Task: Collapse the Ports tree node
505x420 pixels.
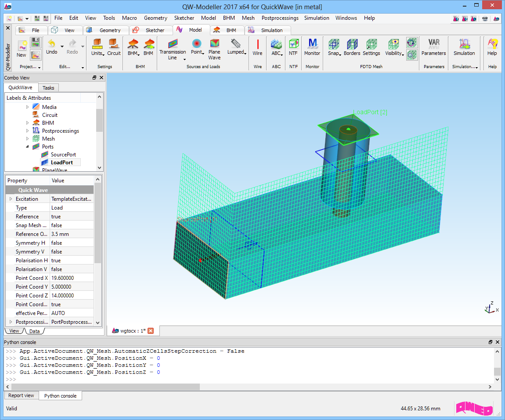Action: 27,147
